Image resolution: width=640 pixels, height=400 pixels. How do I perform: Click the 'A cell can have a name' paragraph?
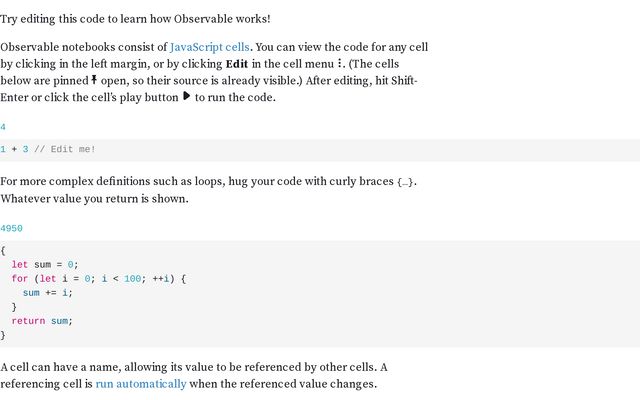click(x=194, y=376)
